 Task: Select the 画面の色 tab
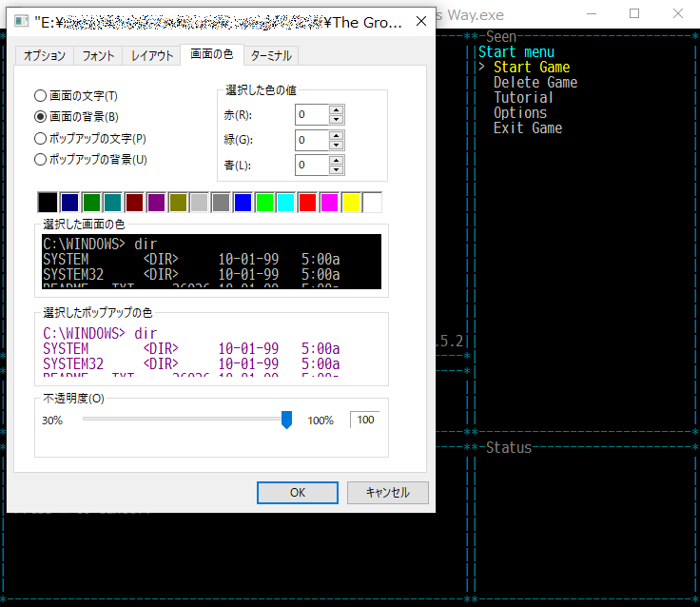point(212,54)
